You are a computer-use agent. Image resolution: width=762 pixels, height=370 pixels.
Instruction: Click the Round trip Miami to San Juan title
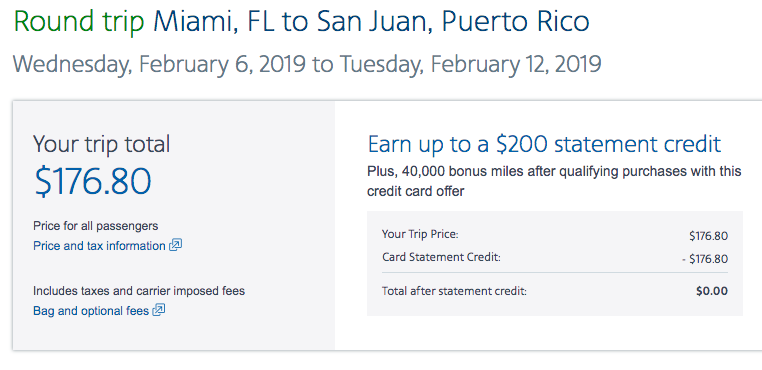[301, 21]
